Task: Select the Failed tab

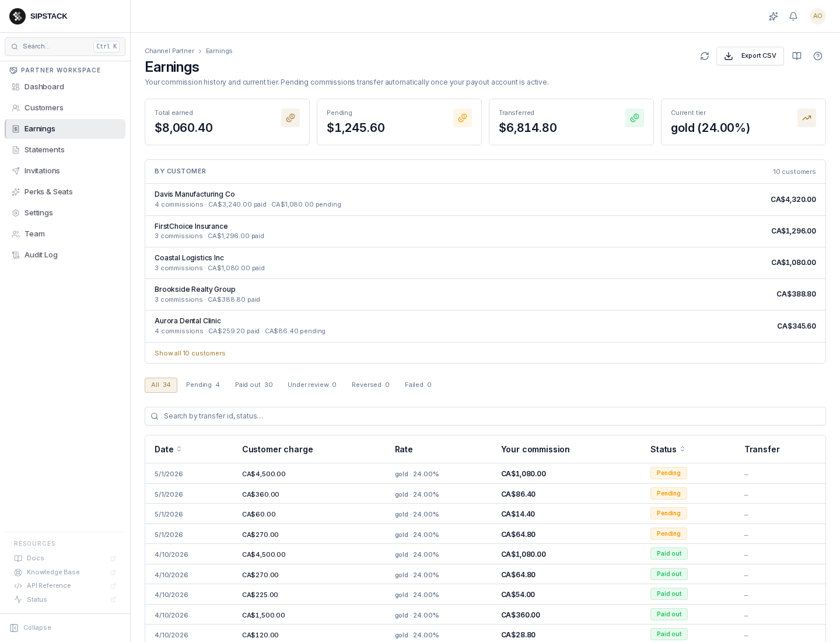Action: pos(418,385)
